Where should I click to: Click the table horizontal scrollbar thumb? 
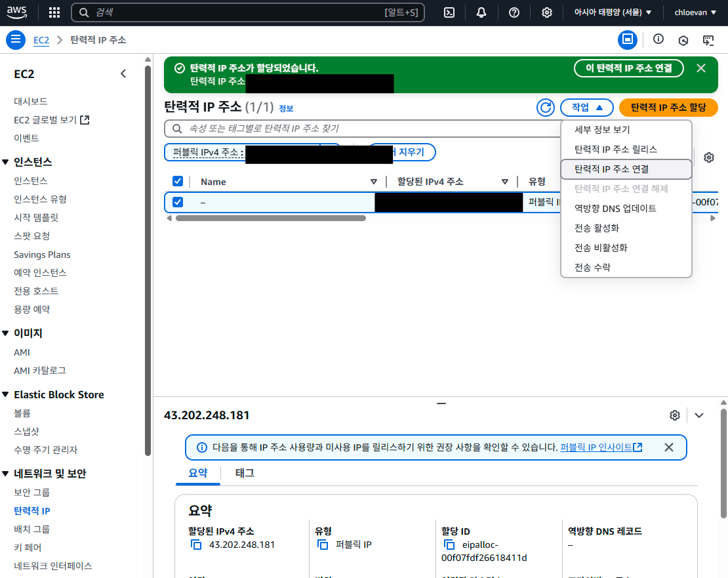pyautogui.click(x=271, y=218)
